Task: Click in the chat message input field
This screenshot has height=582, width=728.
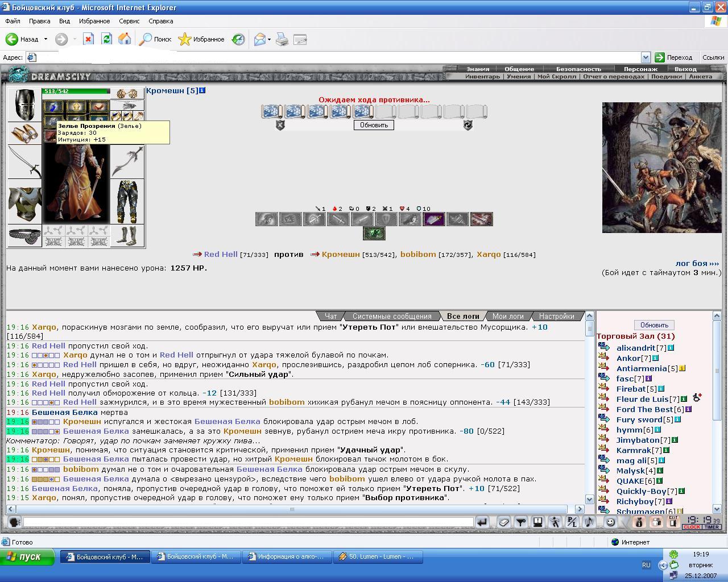Action: coord(248,522)
